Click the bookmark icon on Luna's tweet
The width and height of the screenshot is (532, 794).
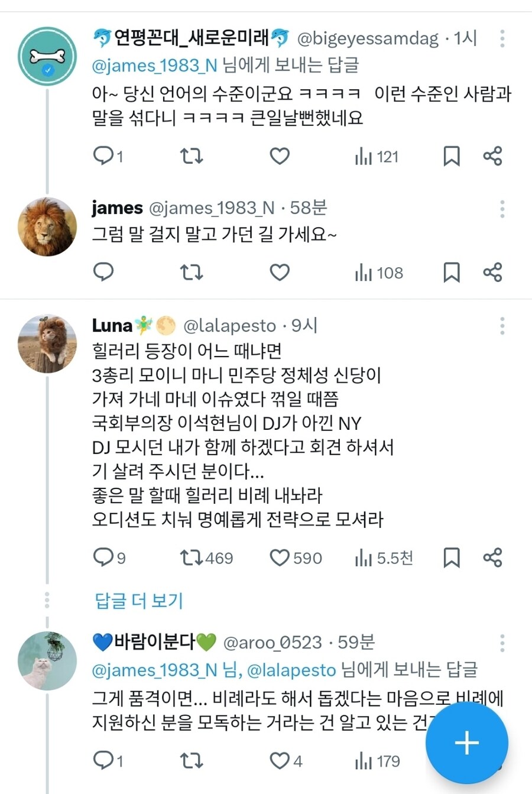coord(452,557)
